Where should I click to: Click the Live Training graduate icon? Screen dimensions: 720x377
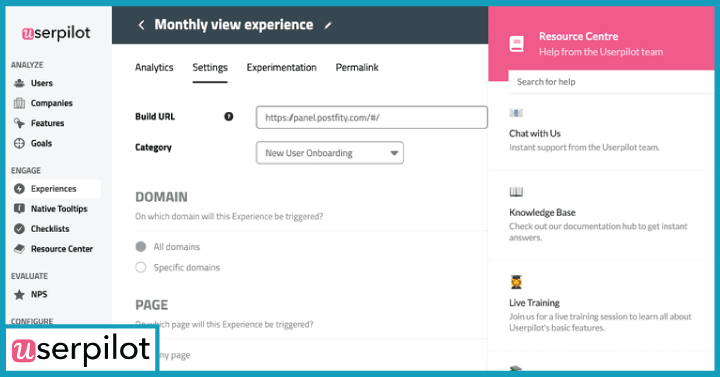[516, 282]
